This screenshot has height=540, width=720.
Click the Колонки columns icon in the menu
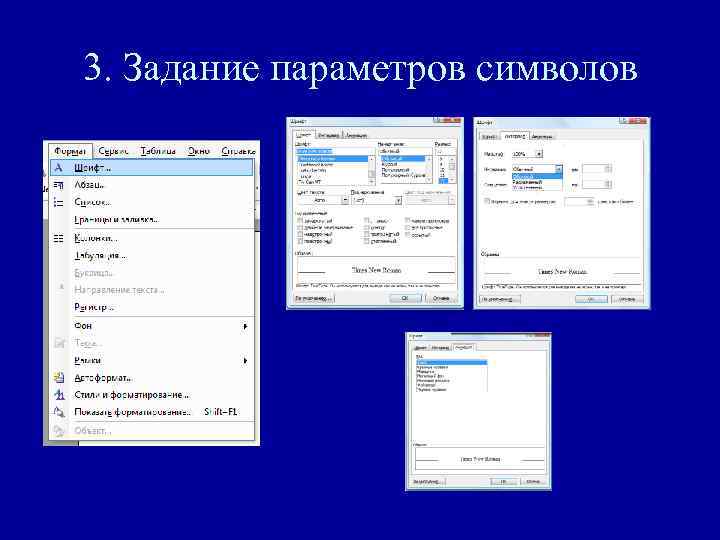[x=58, y=238]
